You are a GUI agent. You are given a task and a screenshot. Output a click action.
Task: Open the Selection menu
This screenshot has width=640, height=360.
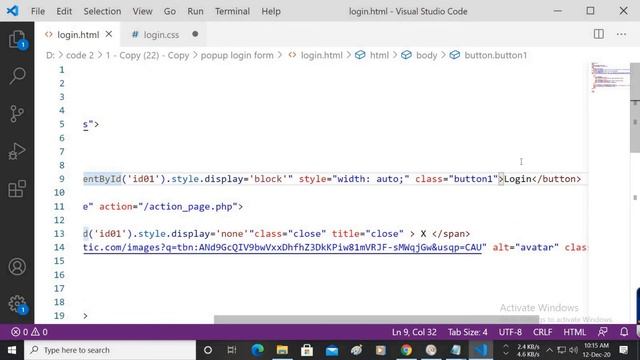tap(102, 11)
